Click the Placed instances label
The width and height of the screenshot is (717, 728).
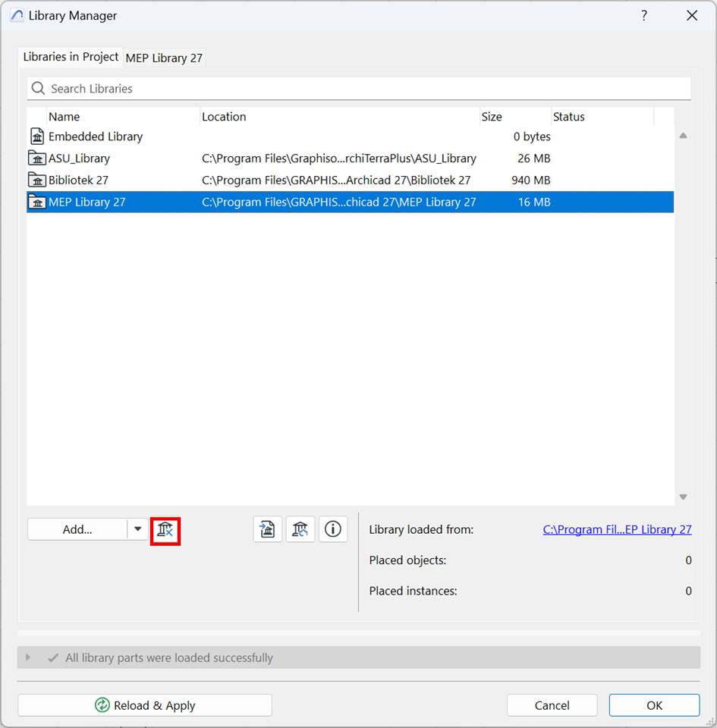414,591
